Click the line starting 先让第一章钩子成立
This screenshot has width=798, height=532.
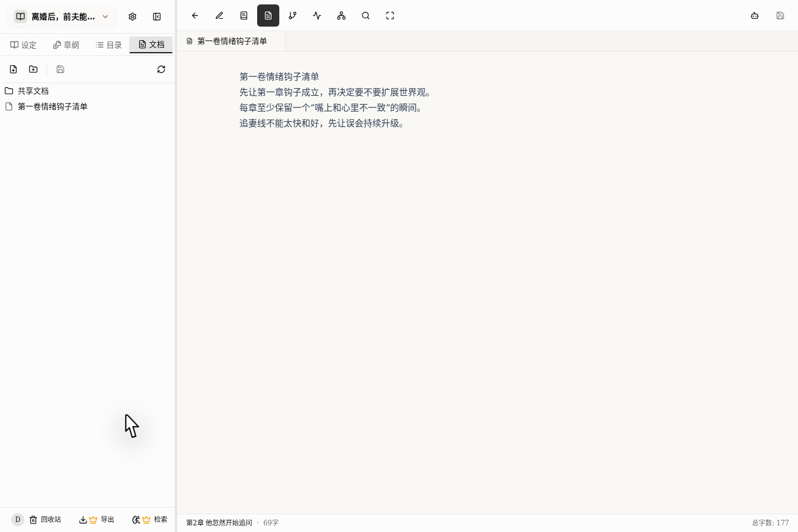coord(336,92)
